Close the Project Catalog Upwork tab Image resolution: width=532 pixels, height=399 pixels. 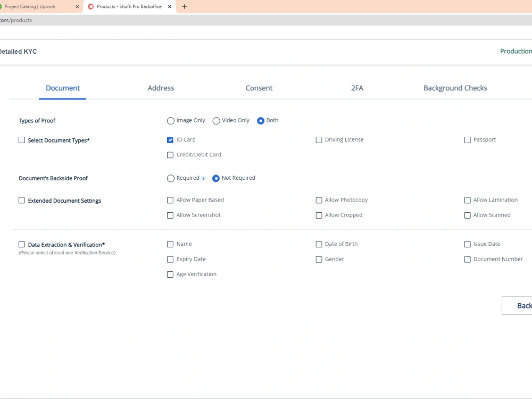77,7
